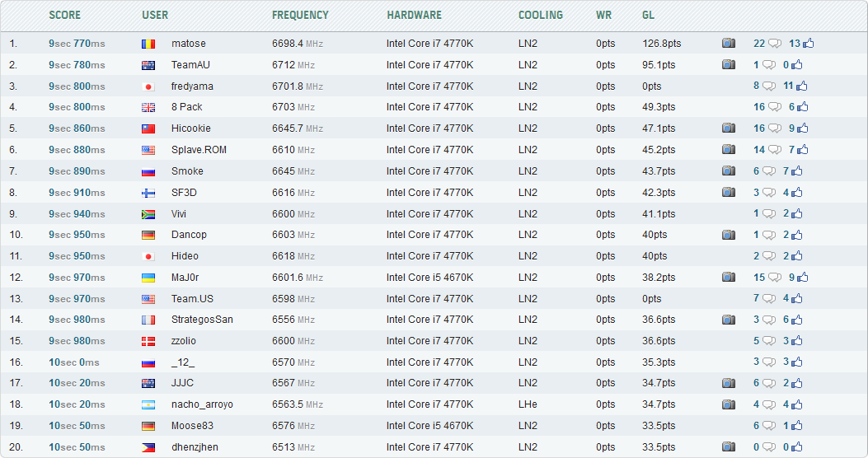Image resolution: width=868 pixels, height=458 pixels.
Task: Click the GL column header
Action: (648, 15)
